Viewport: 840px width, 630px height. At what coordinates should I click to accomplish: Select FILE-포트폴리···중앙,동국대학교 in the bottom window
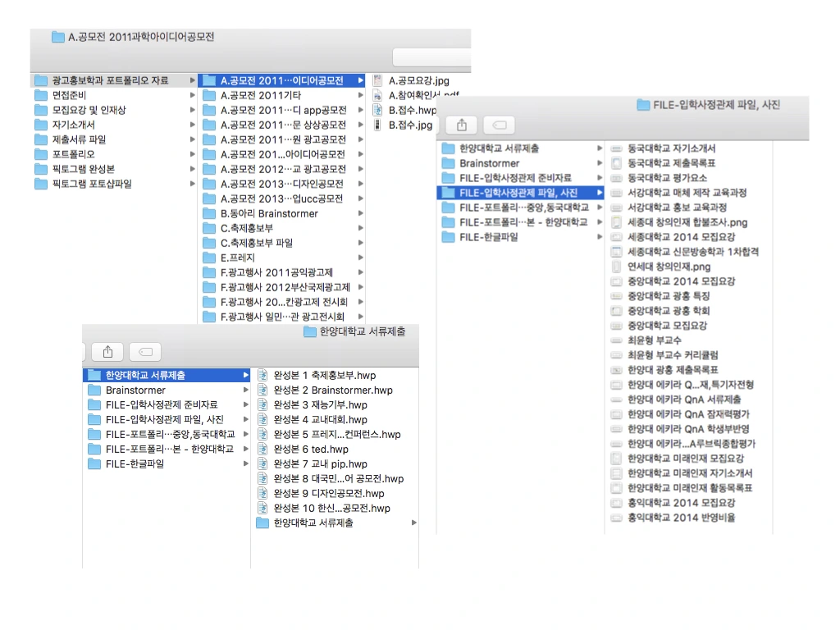(167, 435)
